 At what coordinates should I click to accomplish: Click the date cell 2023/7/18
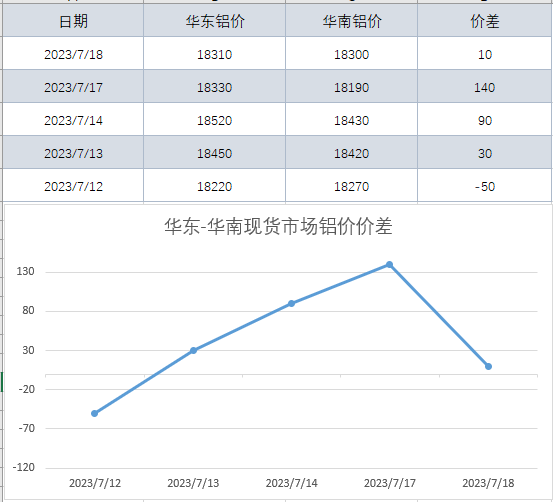tap(73, 54)
